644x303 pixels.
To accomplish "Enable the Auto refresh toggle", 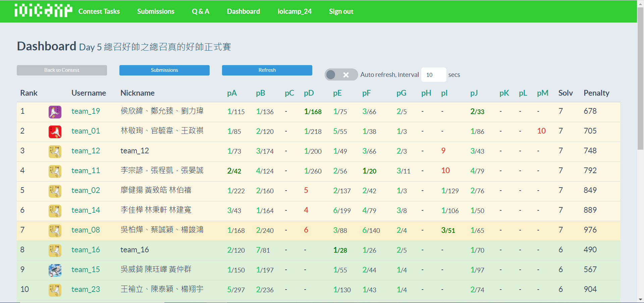I will [x=341, y=74].
